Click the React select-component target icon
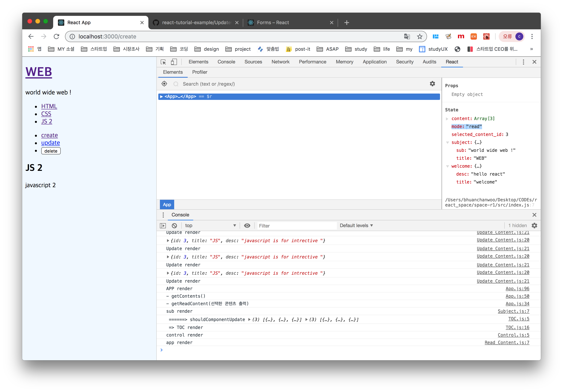The image size is (563, 392). [x=164, y=84]
